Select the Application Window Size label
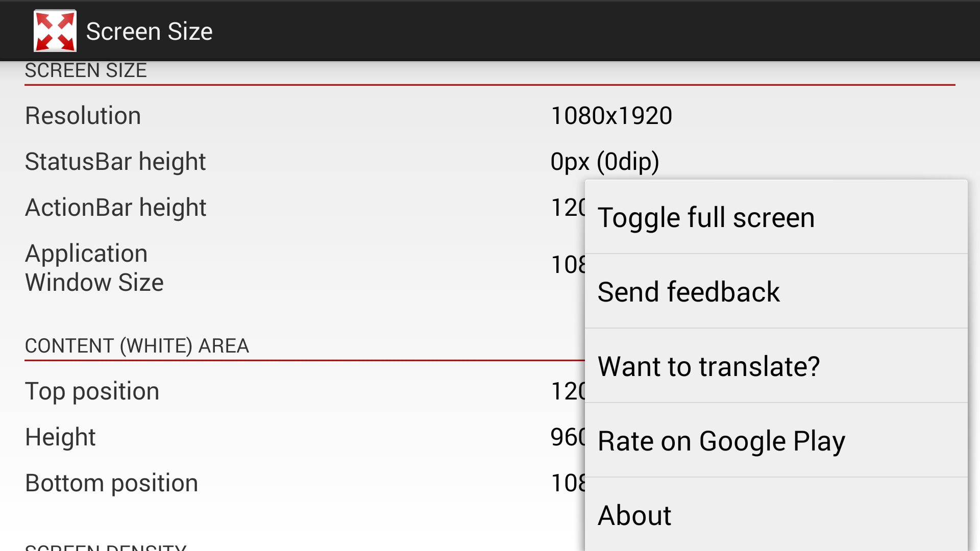This screenshot has height=551, width=980. click(94, 268)
